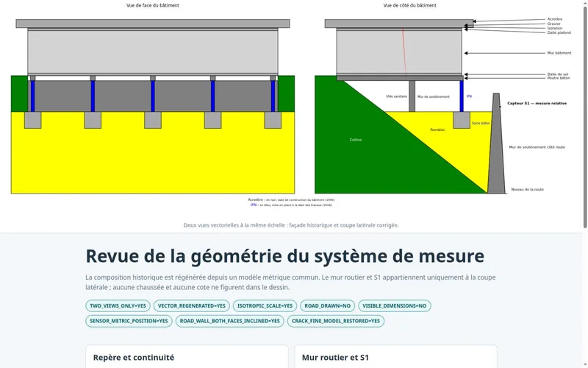Image resolution: width=588 pixels, height=368 pixels.
Task: Click the 'Dalle plafond' label
Action: (x=559, y=32)
